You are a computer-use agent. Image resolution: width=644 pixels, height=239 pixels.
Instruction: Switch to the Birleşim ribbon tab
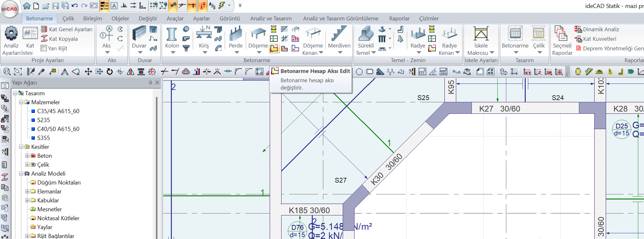(92, 18)
